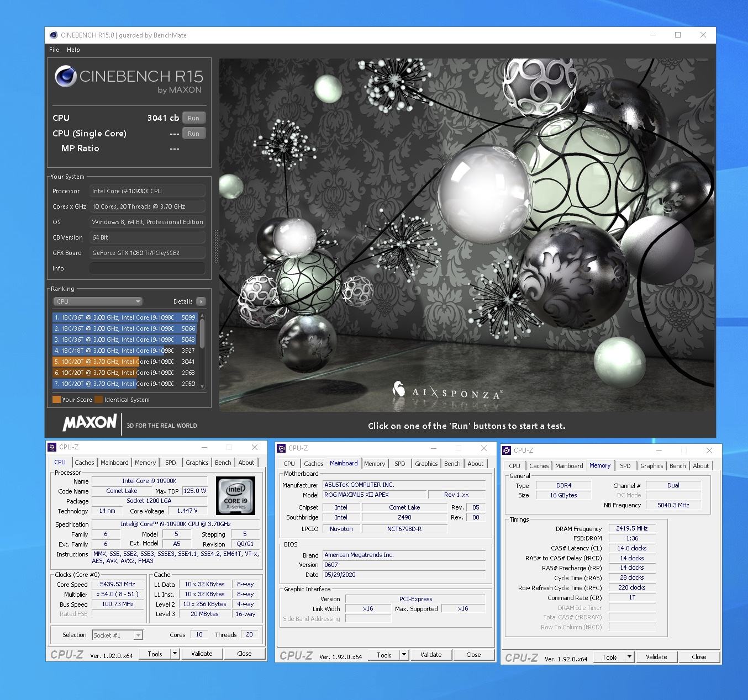Click Close button in middle CPU-Z window
This screenshot has height=700, width=748.
coord(473,655)
